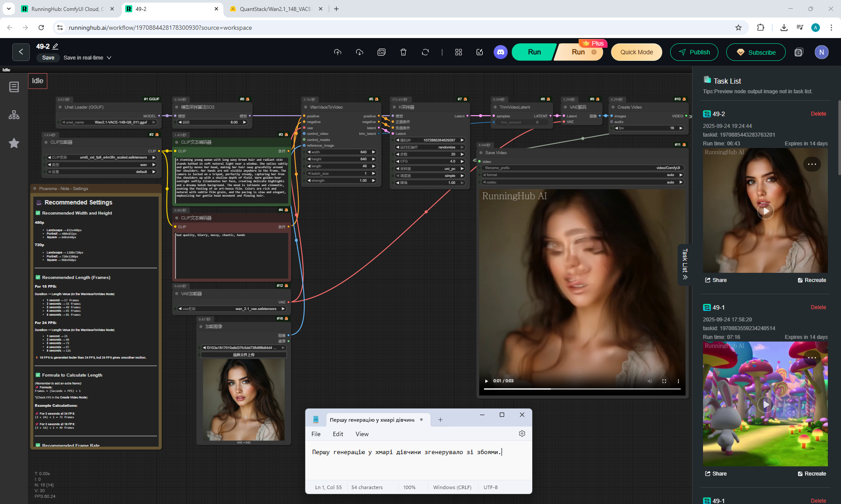The width and height of the screenshot is (841, 504).
Task: Expand the Save in real-time dropdown
Action: tap(109, 58)
